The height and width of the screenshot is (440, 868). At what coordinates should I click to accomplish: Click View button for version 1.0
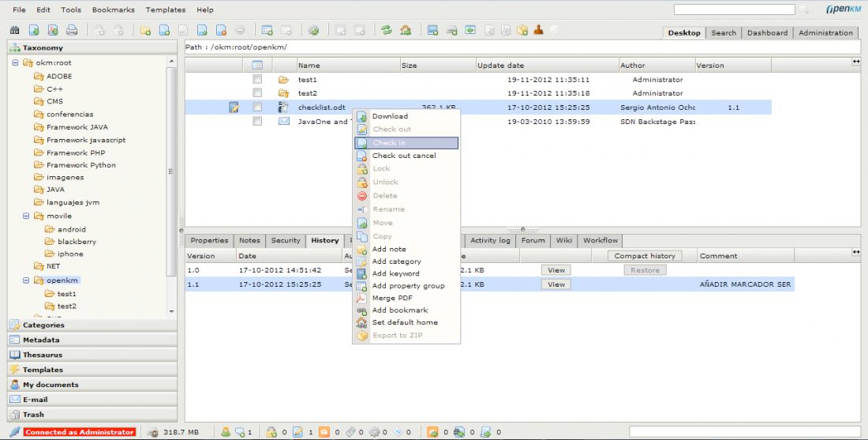[x=556, y=270]
